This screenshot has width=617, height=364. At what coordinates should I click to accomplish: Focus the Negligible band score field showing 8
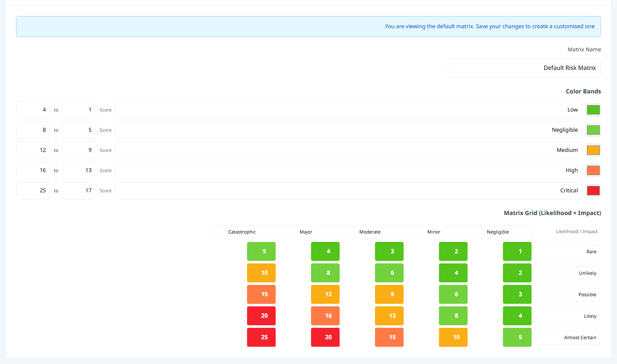click(x=33, y=130)
